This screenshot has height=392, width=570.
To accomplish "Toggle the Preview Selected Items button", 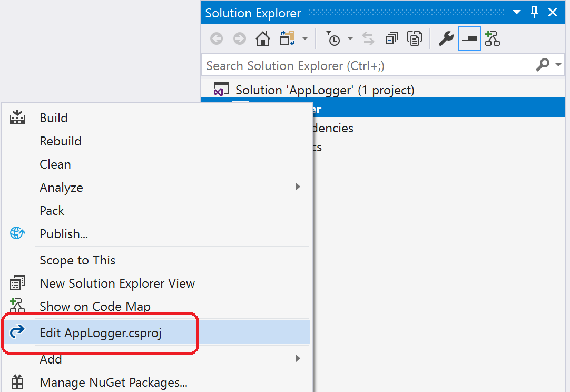I will coord(469,38).
